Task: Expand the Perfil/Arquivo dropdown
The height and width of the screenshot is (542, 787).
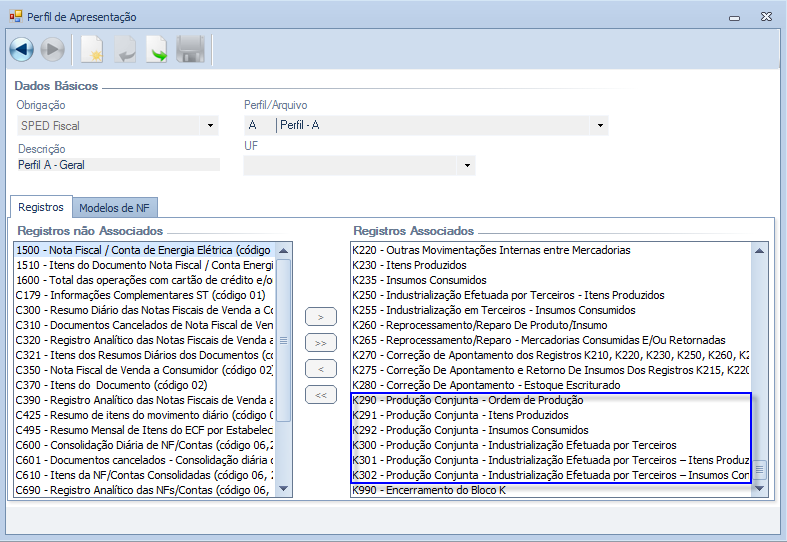Action: pos(600,126)
